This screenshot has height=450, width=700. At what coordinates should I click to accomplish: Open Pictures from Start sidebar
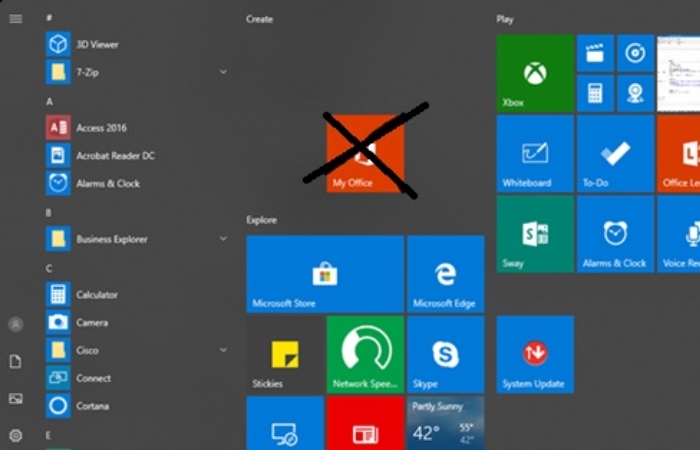tap(16, 398)
